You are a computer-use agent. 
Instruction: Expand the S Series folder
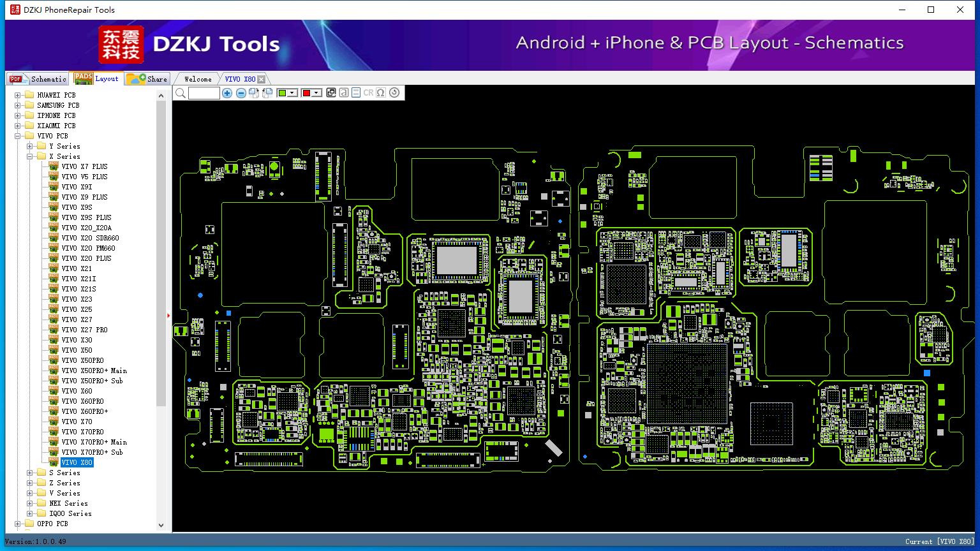pyautogui.click(x=30, y=473)
